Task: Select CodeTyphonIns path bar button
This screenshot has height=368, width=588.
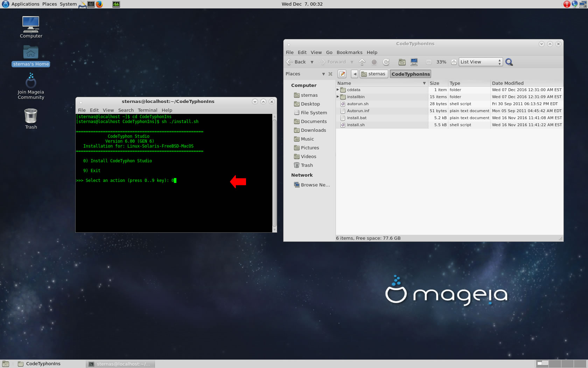Action: pyautogui.click(x=411, y=74)
